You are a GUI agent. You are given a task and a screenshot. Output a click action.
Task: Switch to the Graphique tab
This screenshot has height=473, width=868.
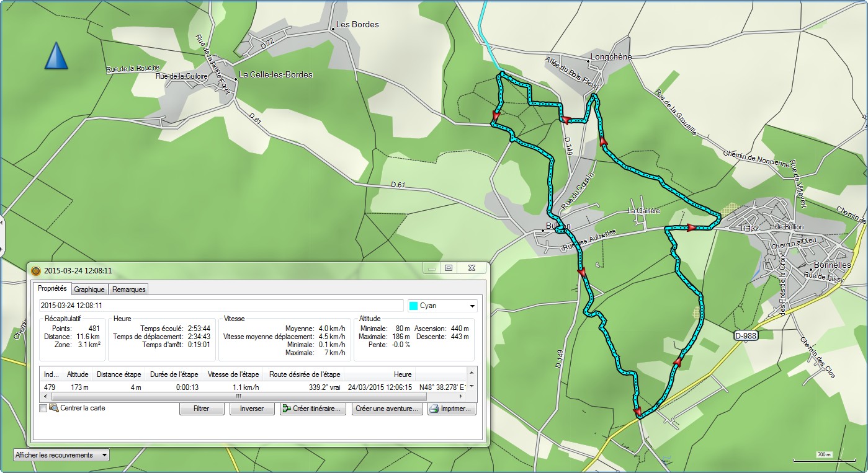click(x=89, y=290)
